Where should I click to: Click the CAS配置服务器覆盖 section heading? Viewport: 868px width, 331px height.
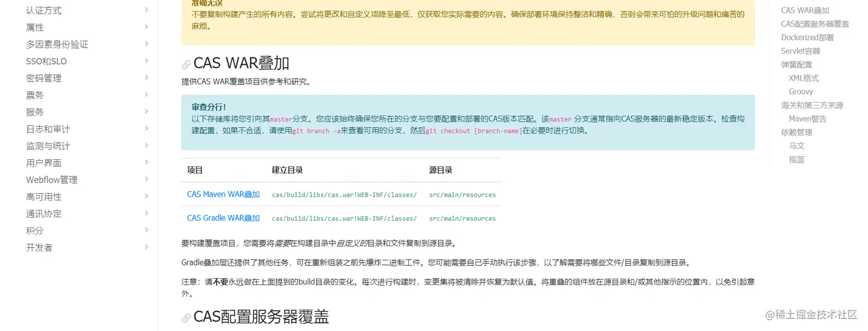click(261, 317)
